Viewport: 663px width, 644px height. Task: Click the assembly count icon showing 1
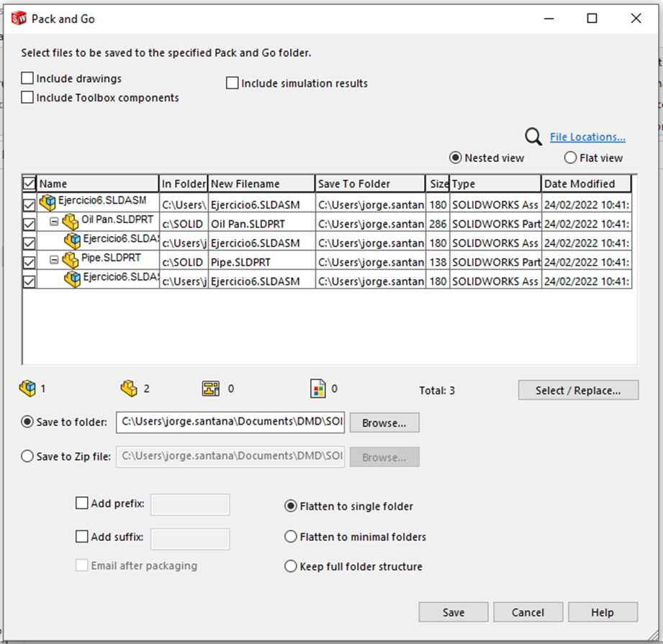point(27,389)
